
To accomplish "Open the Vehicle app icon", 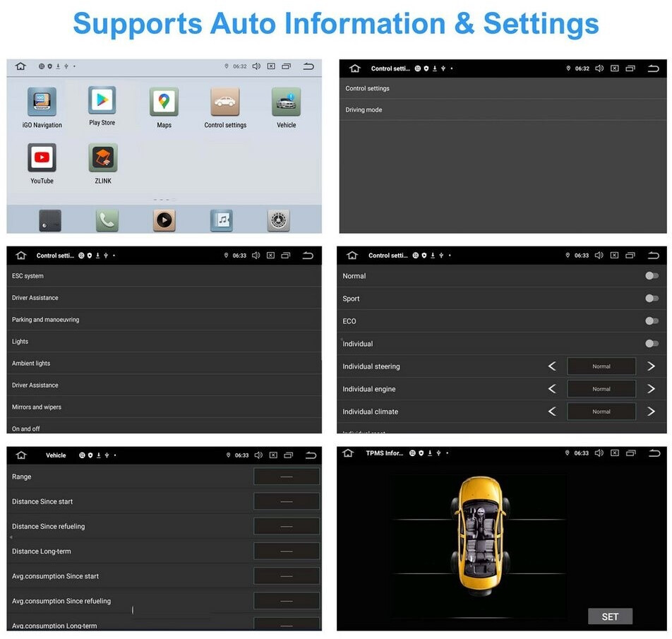I will pos(287,102).
